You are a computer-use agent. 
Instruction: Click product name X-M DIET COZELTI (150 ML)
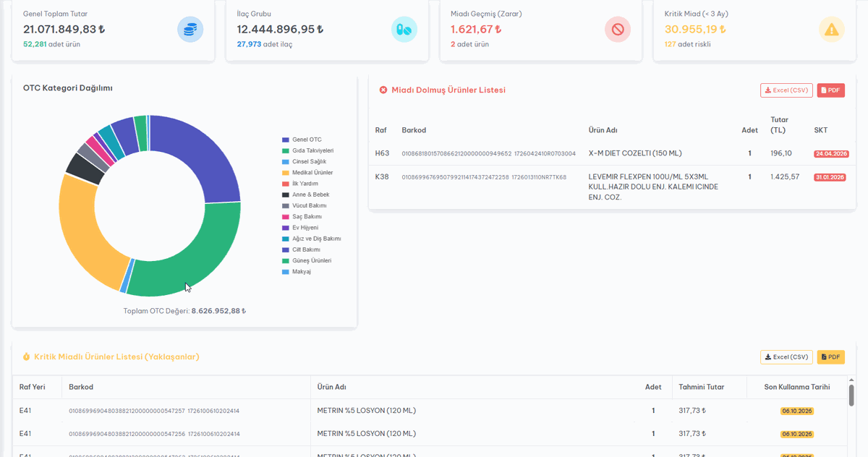pyautogui.click(x=635, y=153)
